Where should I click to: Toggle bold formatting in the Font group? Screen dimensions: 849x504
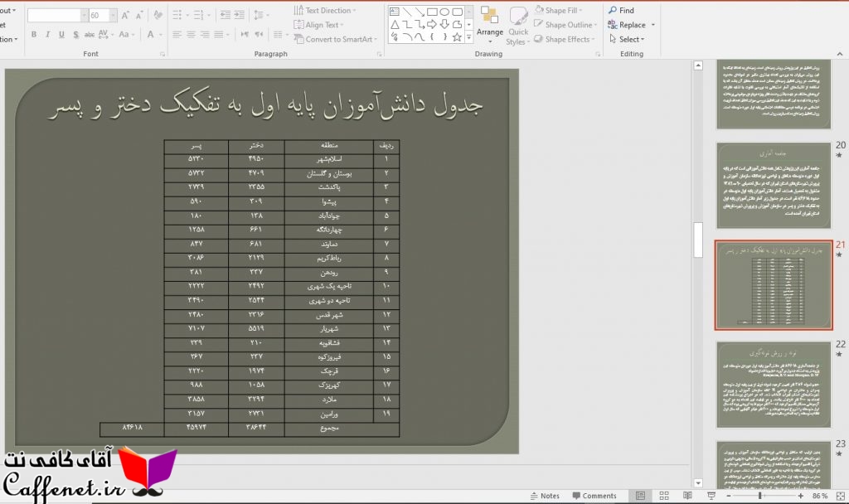pos(33,35)
